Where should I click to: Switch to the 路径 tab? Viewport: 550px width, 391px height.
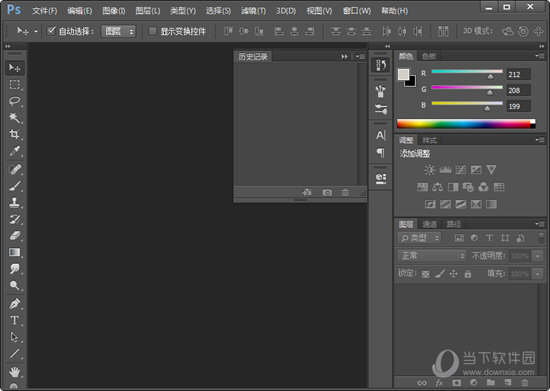[454, 224]
